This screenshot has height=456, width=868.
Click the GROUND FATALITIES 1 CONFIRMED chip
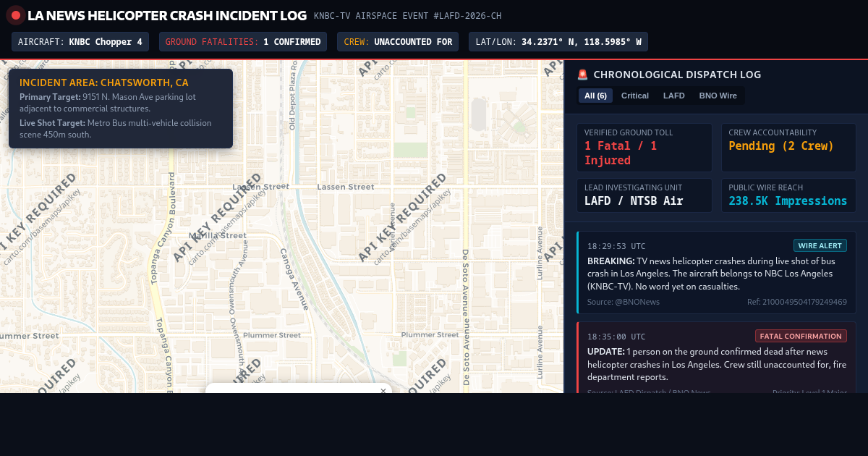click(x=243, y=42)
